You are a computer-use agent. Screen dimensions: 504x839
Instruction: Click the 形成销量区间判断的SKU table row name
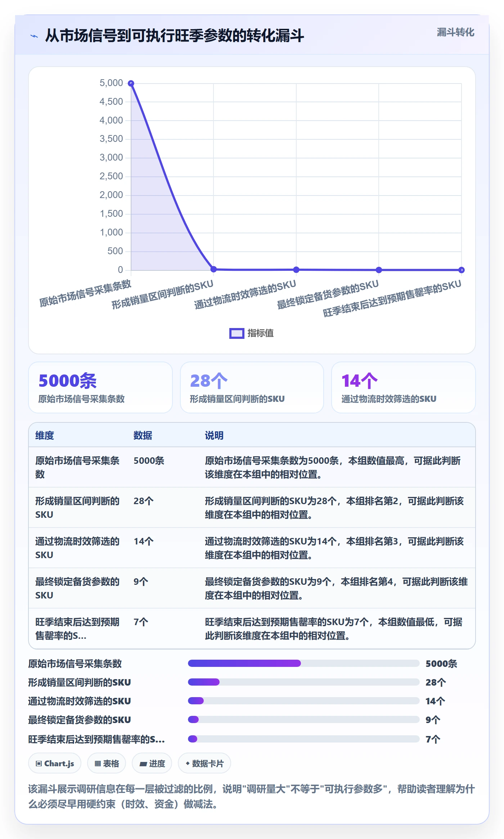(77, 508)
